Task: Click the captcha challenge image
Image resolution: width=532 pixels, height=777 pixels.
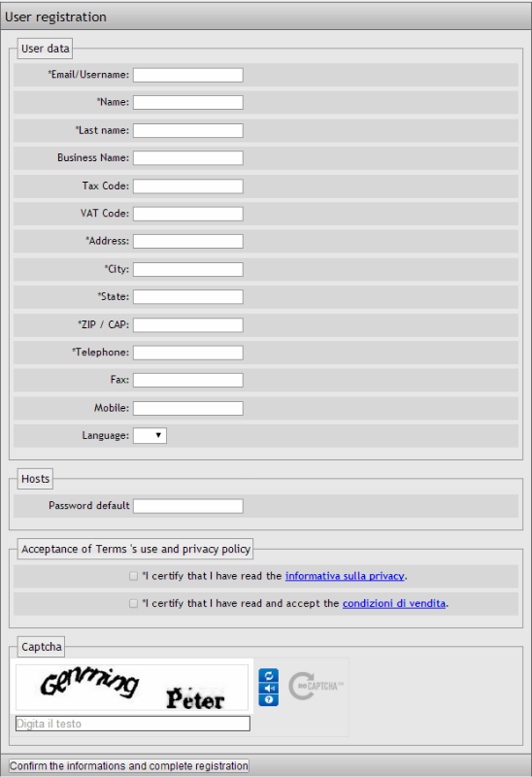Action: coord(132,688)
